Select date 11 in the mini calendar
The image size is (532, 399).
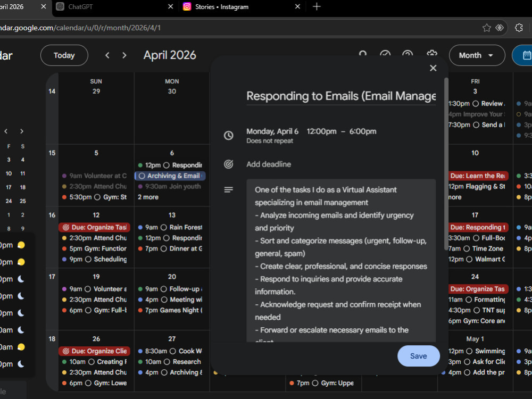(x=23, y=173)
